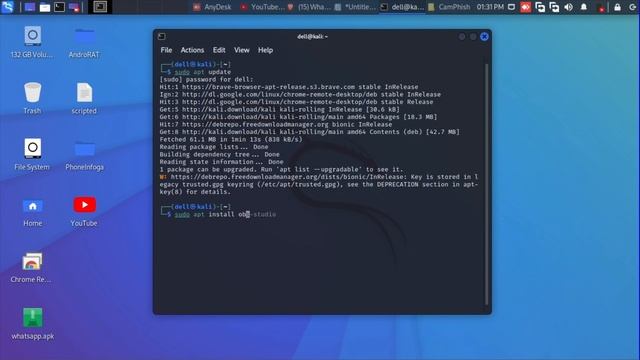Switch to YouTube taskbar window
Screen dimensions: 640x360
pyautogui.click(x=263, y=7)
